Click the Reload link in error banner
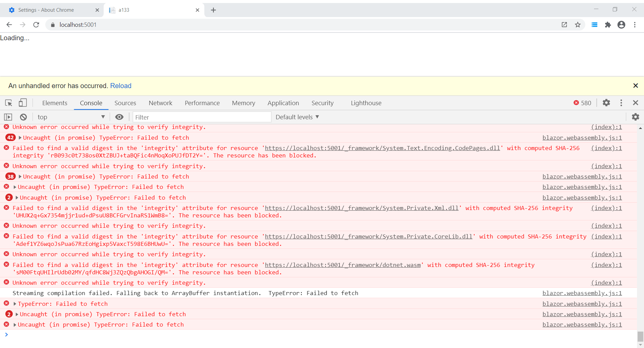The width and height of the screenshot is (644, 348). [121, 86]
